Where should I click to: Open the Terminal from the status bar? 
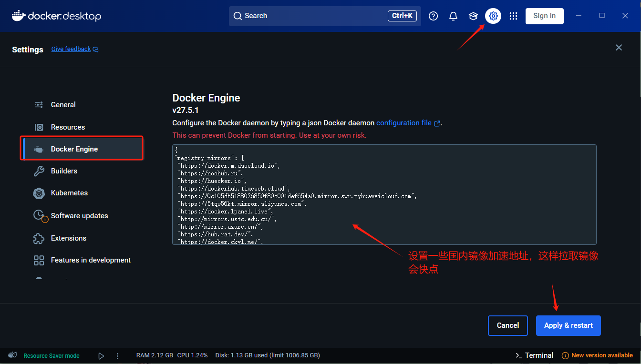[534, 355]
